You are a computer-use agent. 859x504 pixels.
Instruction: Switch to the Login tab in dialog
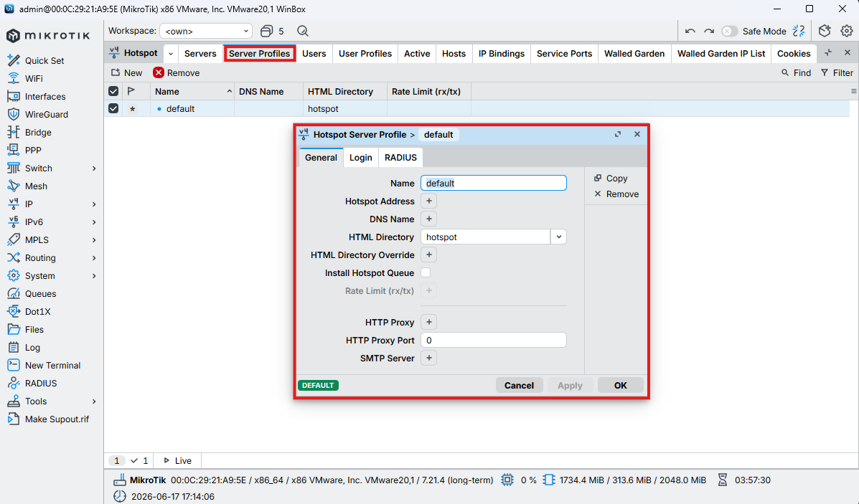click(x=360, y=158)
